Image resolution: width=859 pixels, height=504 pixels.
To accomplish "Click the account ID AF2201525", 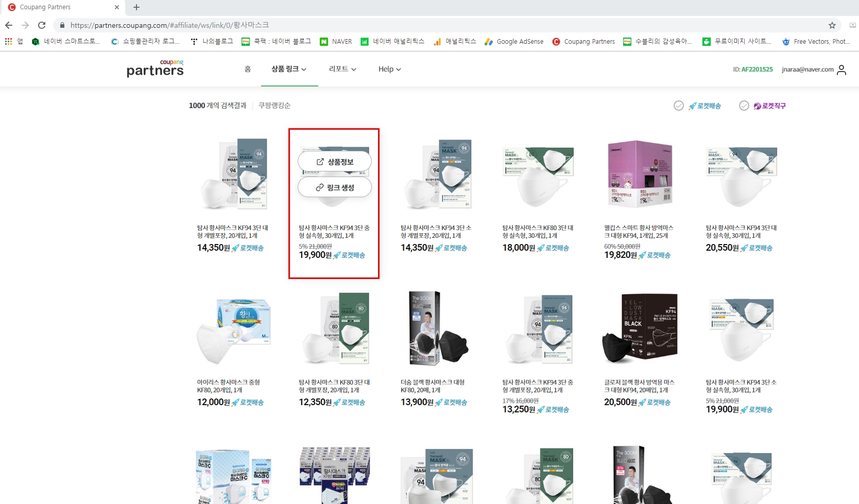I will coord(753,69).
